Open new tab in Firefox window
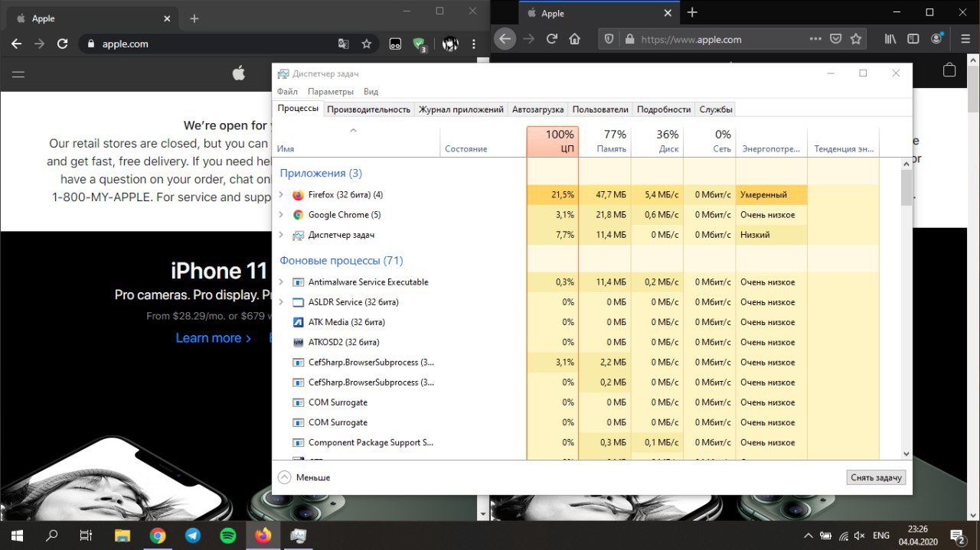The height and width of the screenshot is (550, 980). point(692,12)
